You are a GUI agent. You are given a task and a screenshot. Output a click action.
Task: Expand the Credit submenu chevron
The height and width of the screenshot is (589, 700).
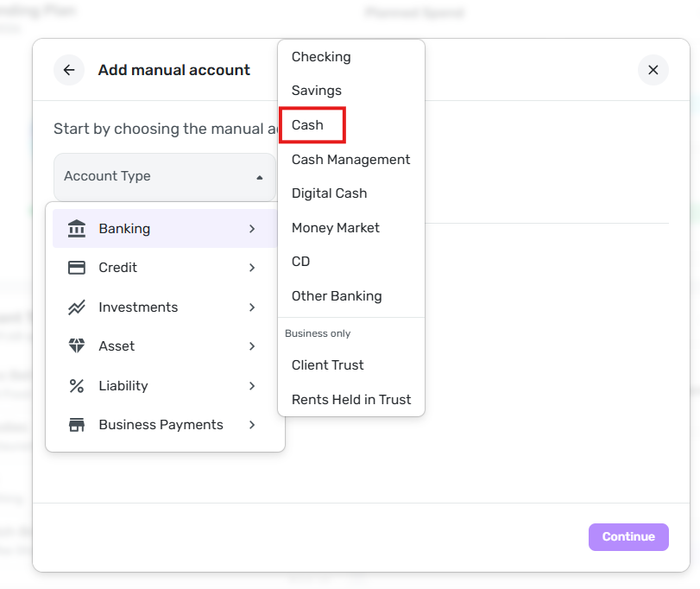pyautogui.click(x=252, y=268)
